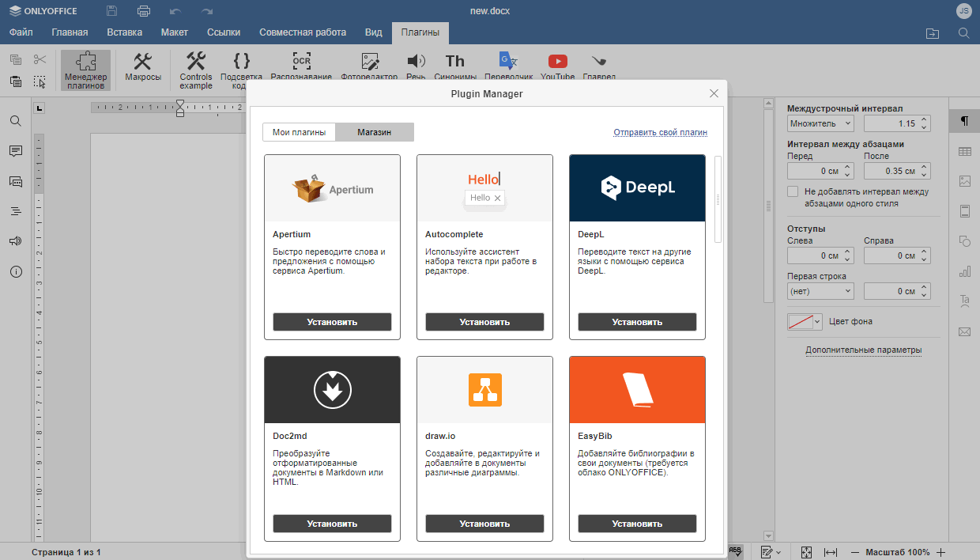Screen dimensions: 980x560
Task: Open the Первая строка (нет) dropdown
Action: click(820, 291)
